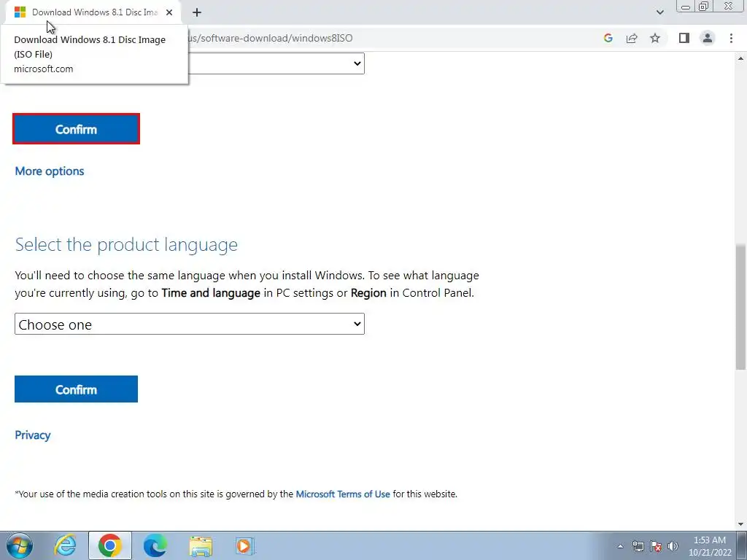Share this page via share icon
Image resolution: width=747 pixels, height=560 pixels.
[632, 38]
